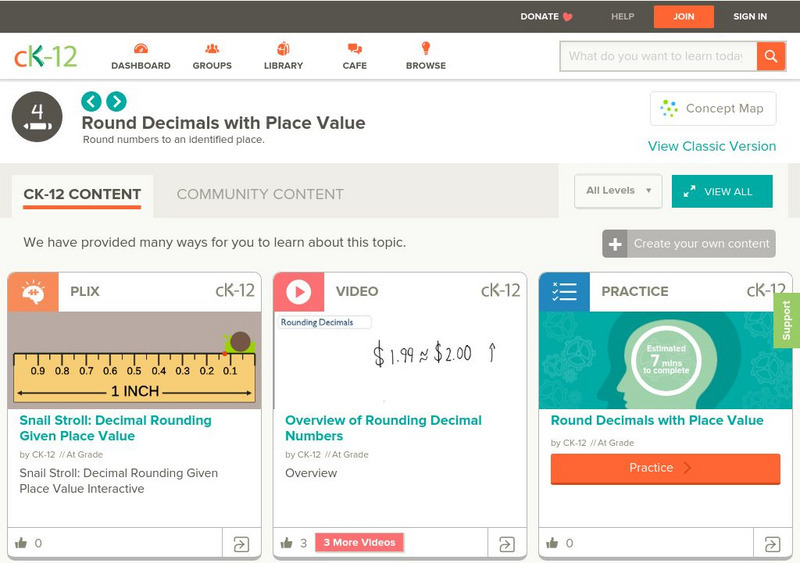This screenshot has height=563, width=800.
Task: Switch to the CK-12 Content tab
Action: tap(82, 194)
